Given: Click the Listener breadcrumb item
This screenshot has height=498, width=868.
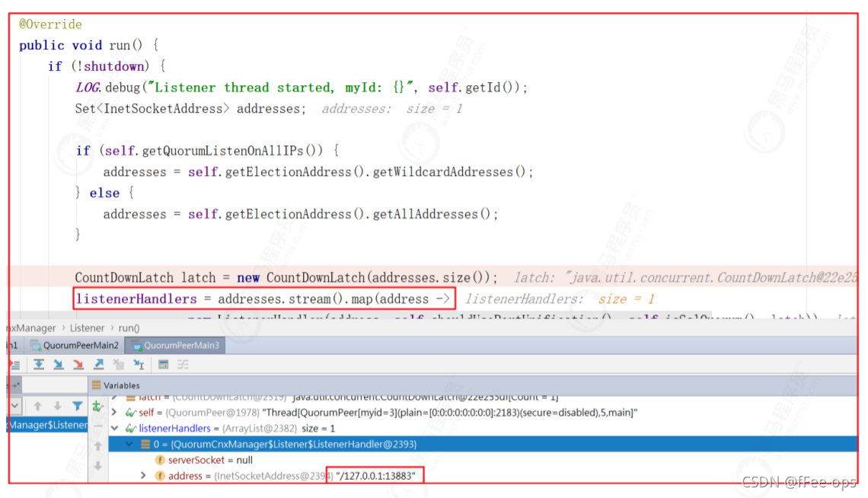Looking at the screenshot, I should (x=87, y=328).
